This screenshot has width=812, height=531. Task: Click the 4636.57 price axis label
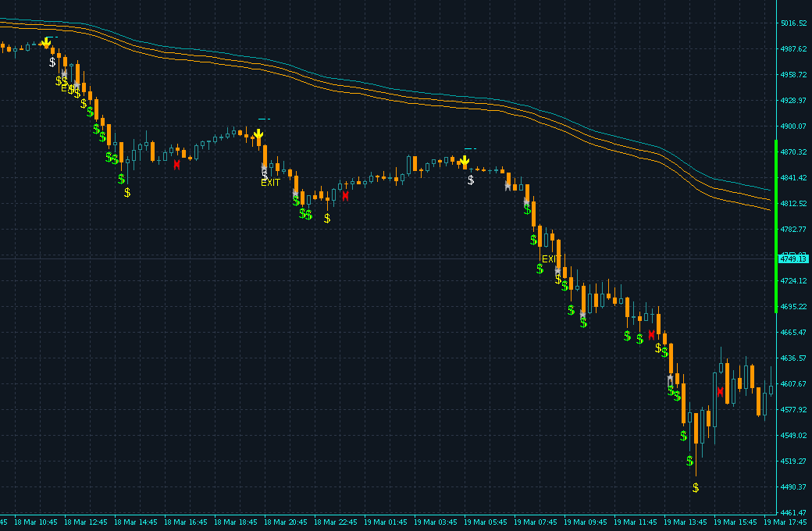pos(794,358)
